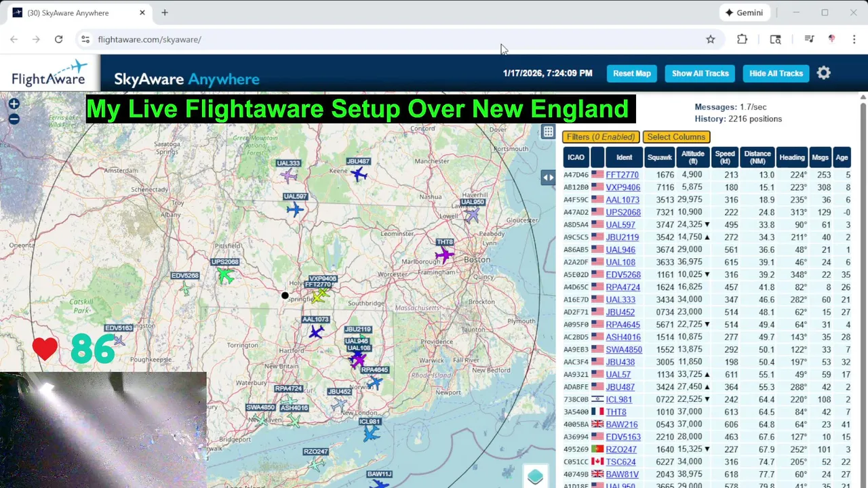
Task: Zoom in the map with plus button
Action: coord(14,104)
